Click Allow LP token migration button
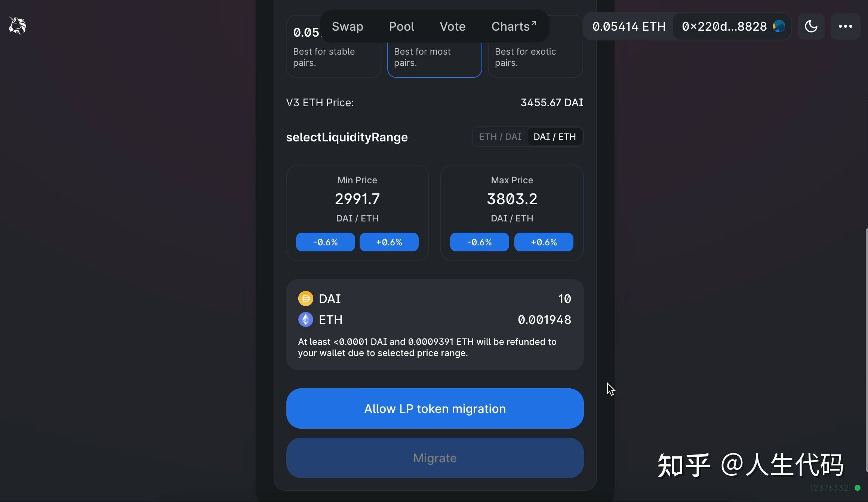Viewport: 868px width, 502px height. point(435,408)
